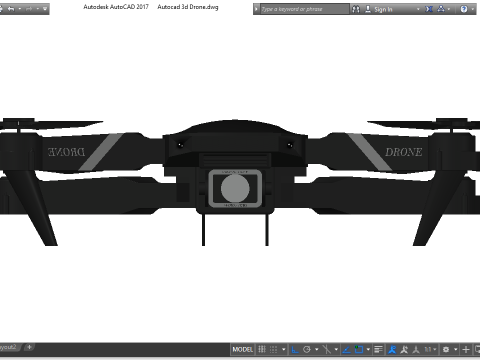Screen dimensions: 480x360
Task: Click the keyword search input field
Action: point(304,9)
